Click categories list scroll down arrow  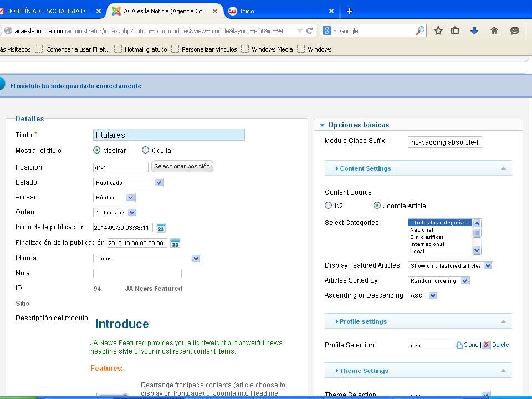tap(477, 250)
